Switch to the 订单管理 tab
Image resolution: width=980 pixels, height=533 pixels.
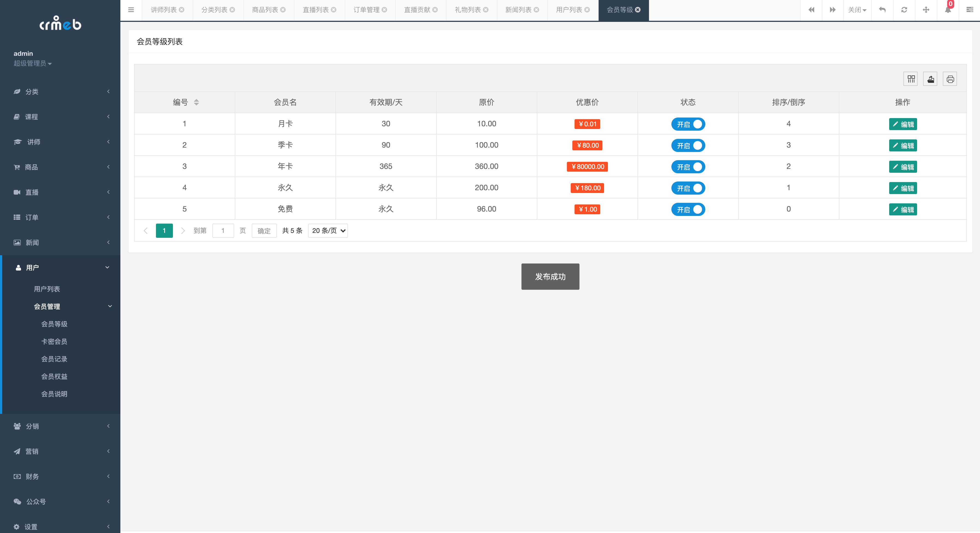(x=366, y=10)
